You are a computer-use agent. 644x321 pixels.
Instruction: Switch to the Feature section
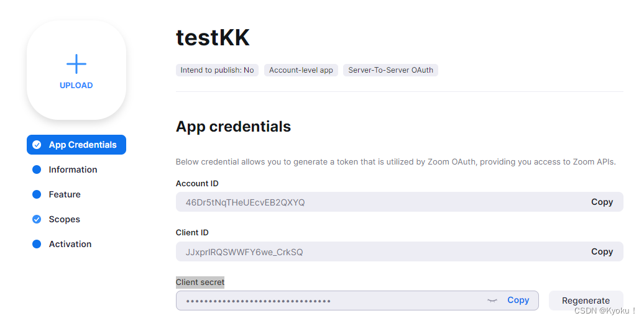[65, 194]
